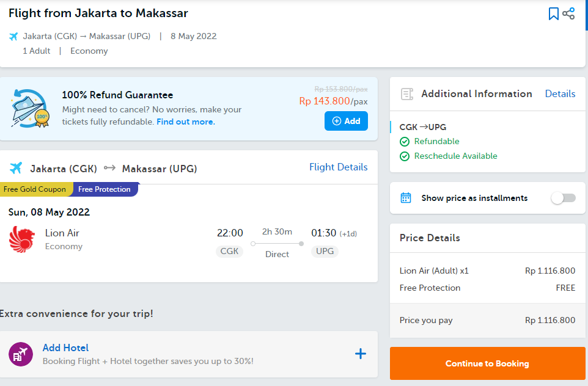Select the Free Gold Coupon badge
588x386 pixels.
tap(37, 189)
